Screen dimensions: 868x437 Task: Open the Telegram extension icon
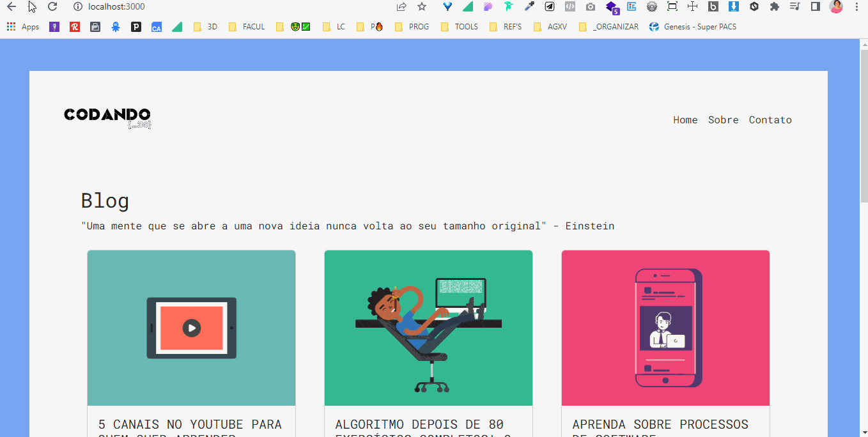[549, 6]
